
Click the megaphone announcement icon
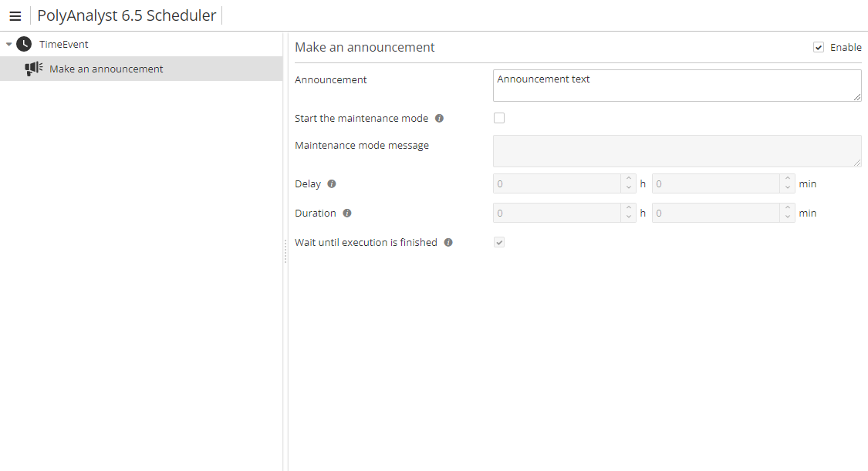[33, 69]
